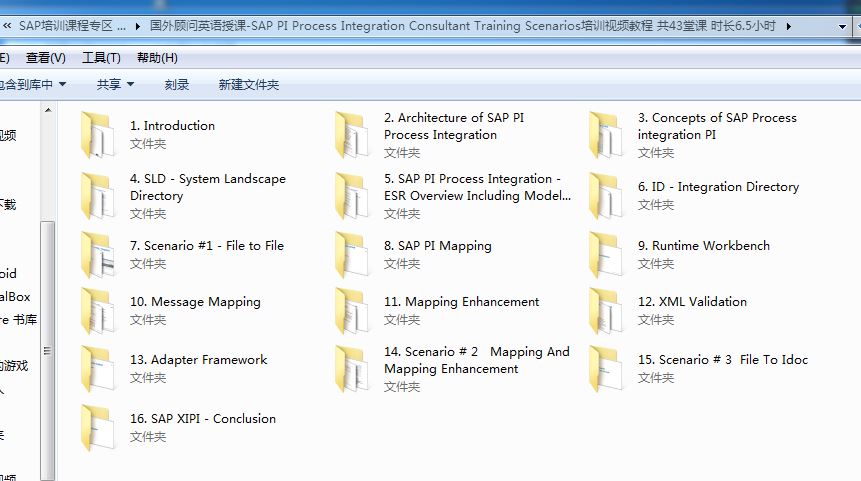
Task: Open the Concepts of SAP Process folder icon
Action: [606, 135]
